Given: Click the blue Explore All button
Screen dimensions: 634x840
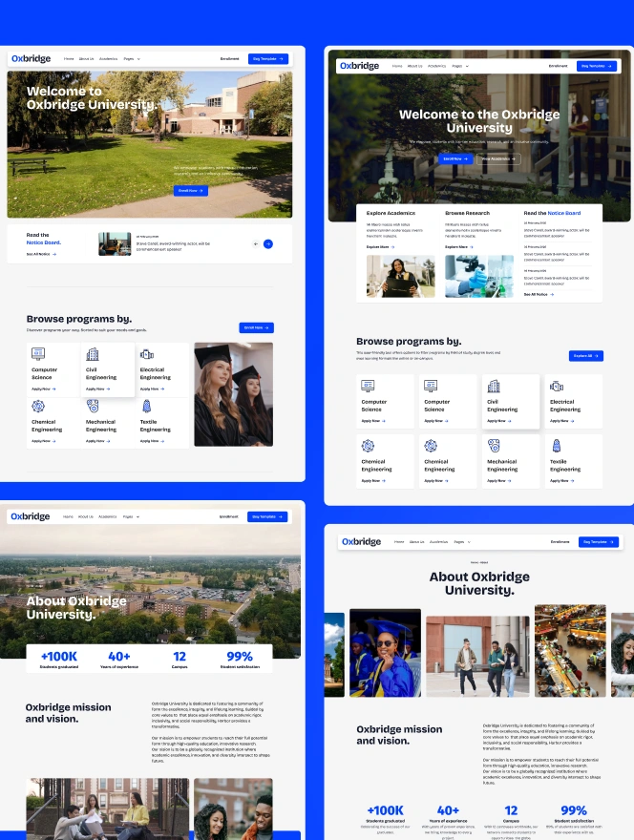Looking at the screenshot, I should pos(585,356).
